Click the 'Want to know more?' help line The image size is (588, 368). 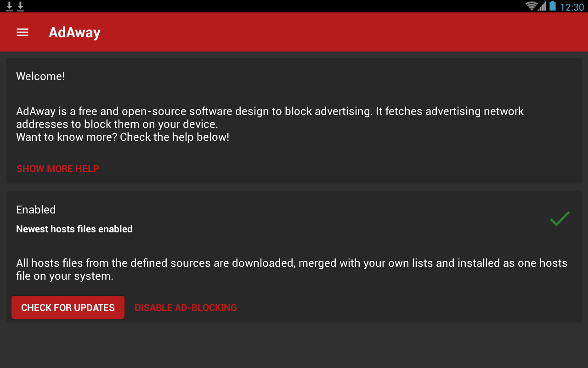(123, 137)
